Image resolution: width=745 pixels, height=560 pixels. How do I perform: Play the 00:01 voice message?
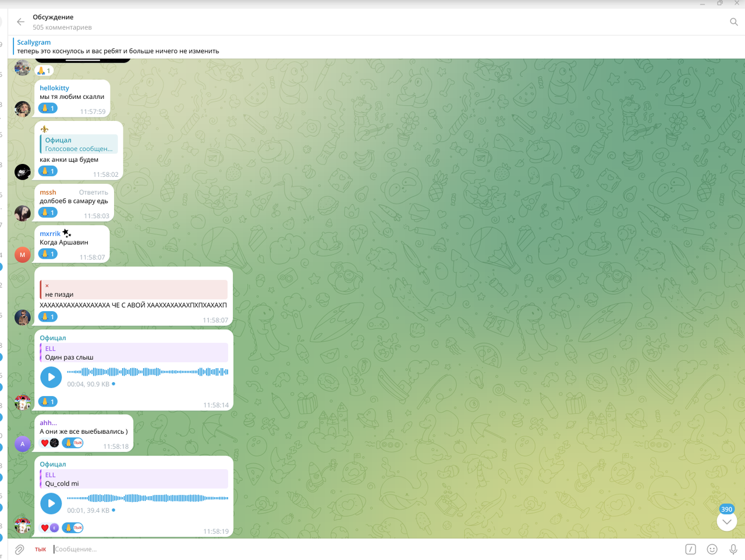tap(51, 504)
